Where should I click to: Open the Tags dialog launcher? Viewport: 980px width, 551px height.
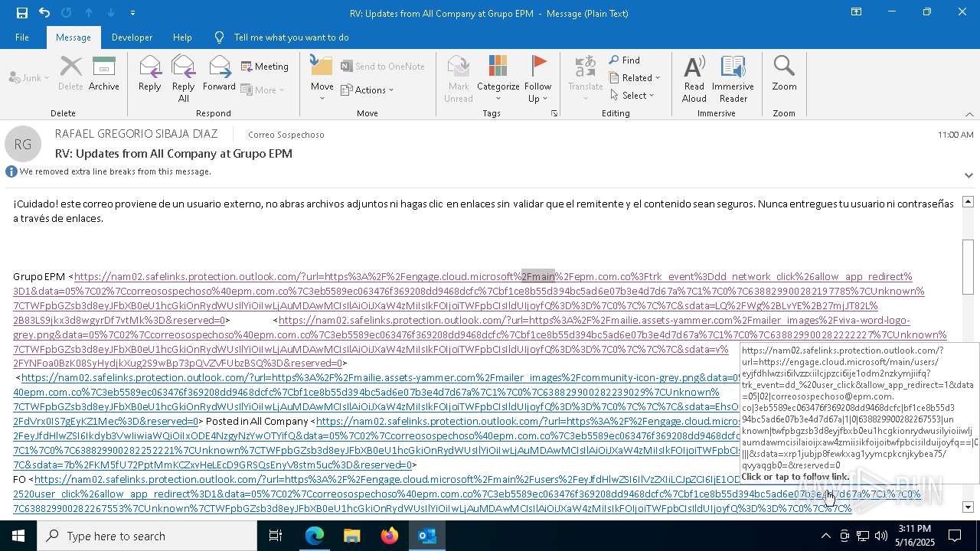pos(554,113)
